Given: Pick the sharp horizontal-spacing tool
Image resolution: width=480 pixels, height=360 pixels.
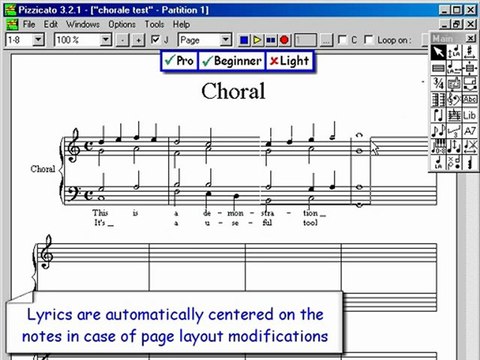Looking at the screenshot, I should tap(469, 52).
